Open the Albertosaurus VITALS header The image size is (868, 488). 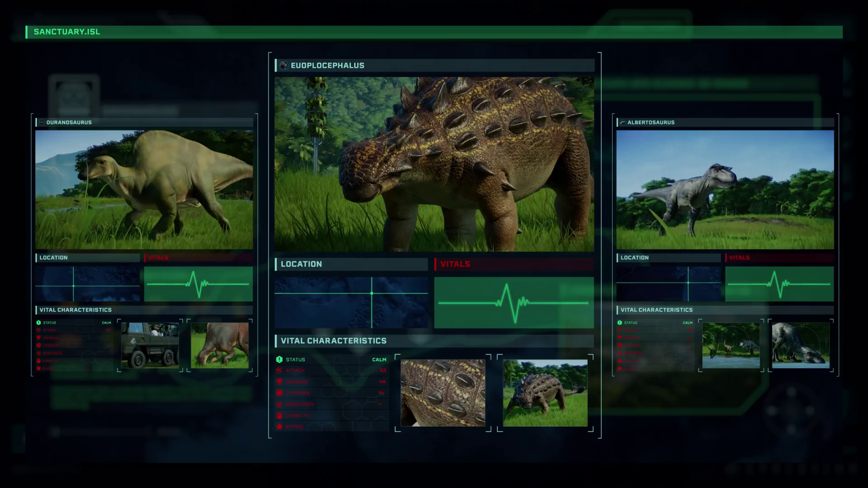(x=779, y=258)
